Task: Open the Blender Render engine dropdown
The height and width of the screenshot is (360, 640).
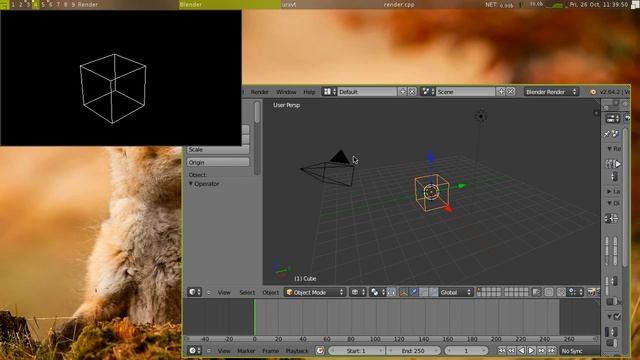Action: click(x=551, y=92)
